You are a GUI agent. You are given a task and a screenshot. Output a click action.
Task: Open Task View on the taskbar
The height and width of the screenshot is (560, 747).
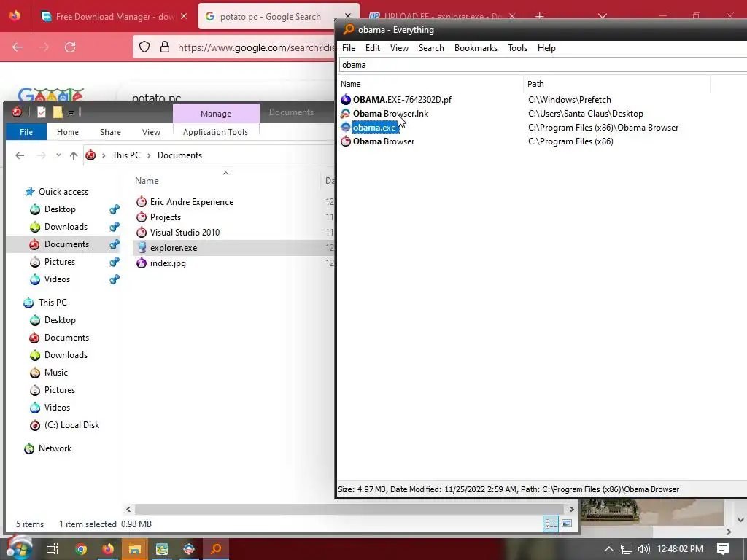[53, 549]
